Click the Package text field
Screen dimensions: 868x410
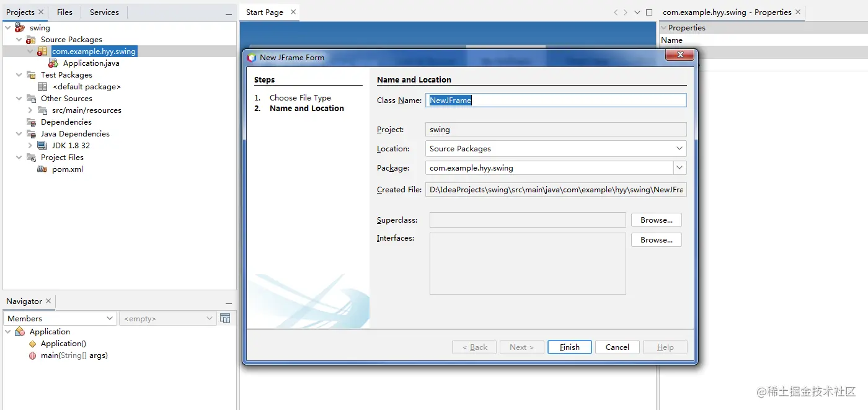coord(550,168)
